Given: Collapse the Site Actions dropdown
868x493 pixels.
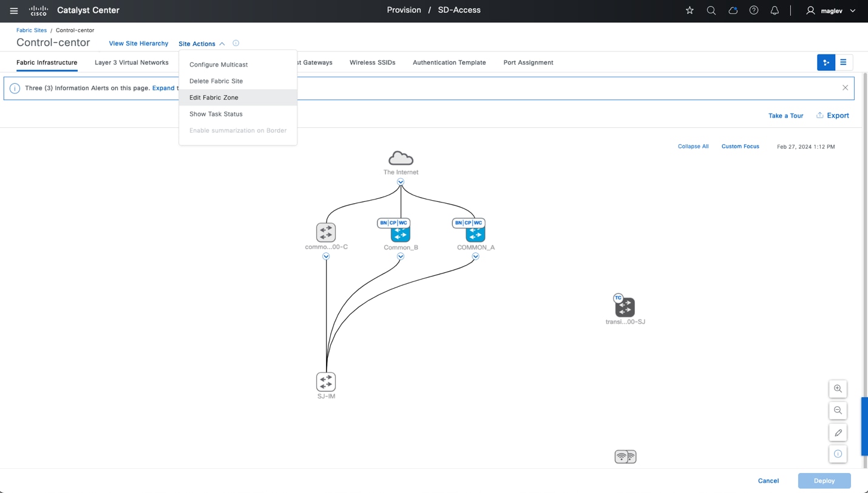Looking at the screenshot, I should click(202, 44).
